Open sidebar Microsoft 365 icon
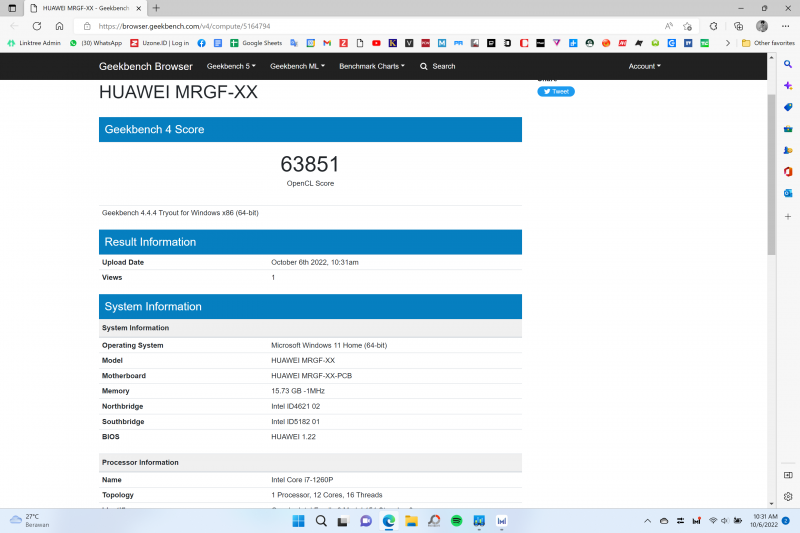The height and width of the screenshot is (533, 800). 788,171
